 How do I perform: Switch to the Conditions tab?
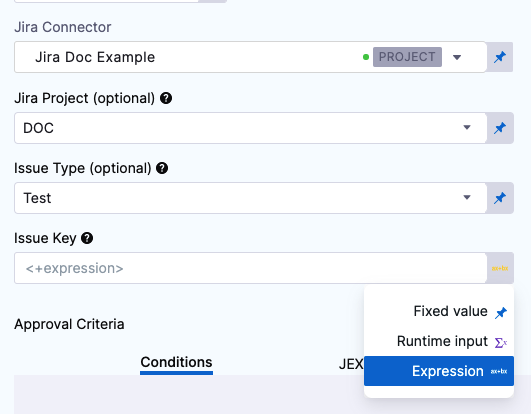176,363
